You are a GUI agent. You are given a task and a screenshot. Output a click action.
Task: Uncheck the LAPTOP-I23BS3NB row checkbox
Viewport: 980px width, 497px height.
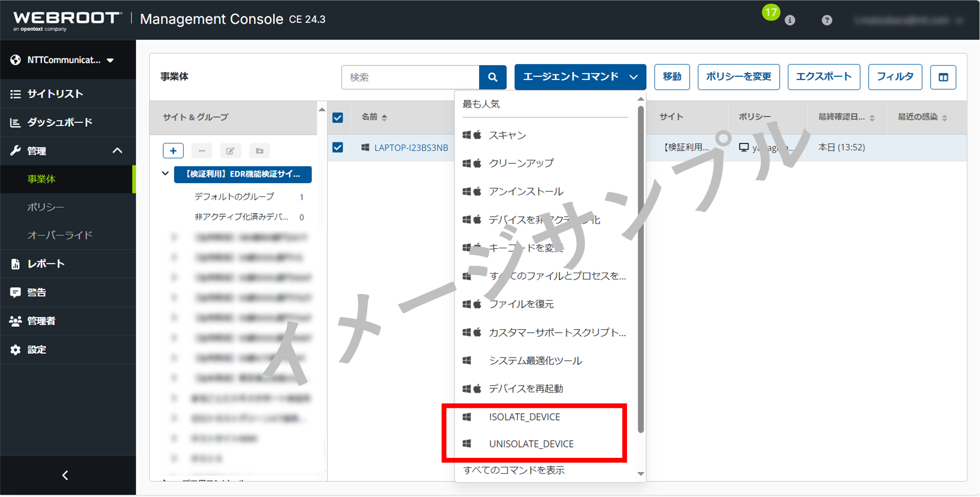338,148
